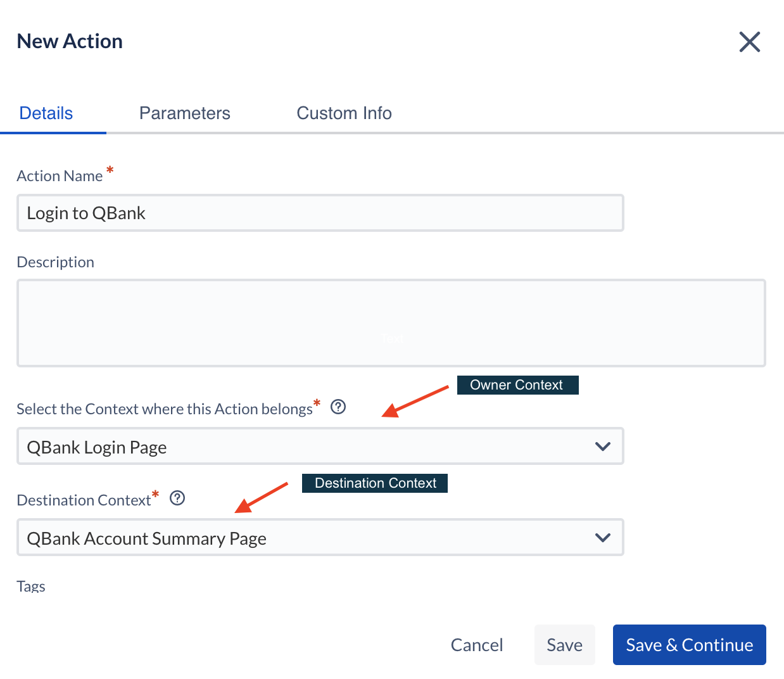784x679 pixels.
Task: Open the owner context select box
Action: pos(320,446)
